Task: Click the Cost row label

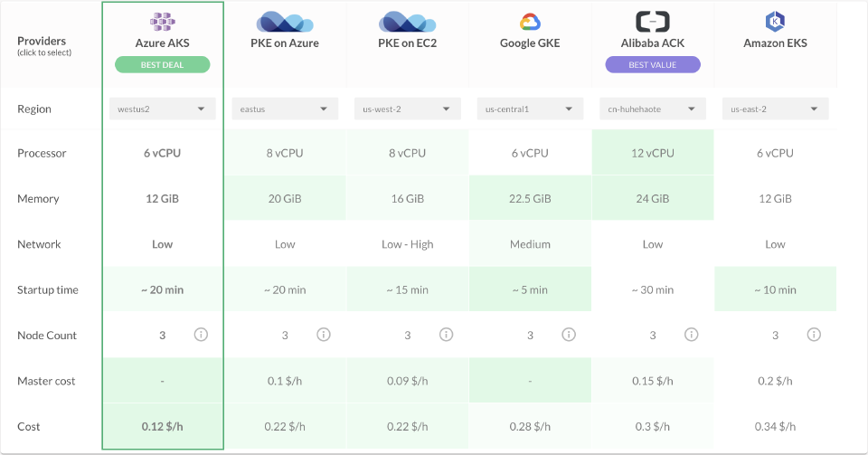Action: click(x=29, y=426)
